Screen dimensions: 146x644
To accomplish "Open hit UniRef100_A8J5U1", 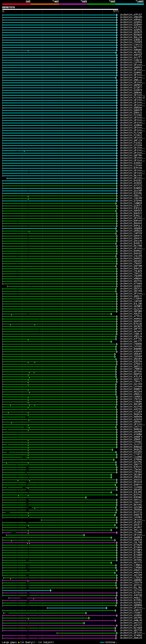I will 131,53.
